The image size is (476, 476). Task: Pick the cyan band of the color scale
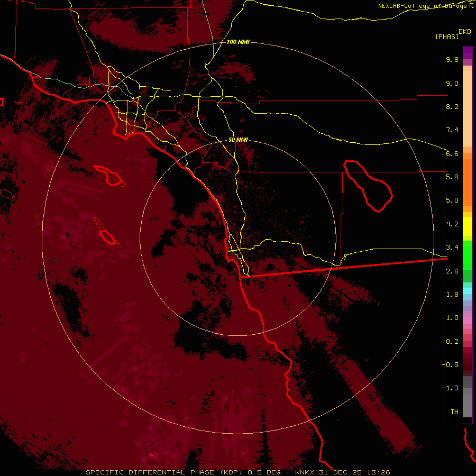pyautogui.click(x=467, y=291)
